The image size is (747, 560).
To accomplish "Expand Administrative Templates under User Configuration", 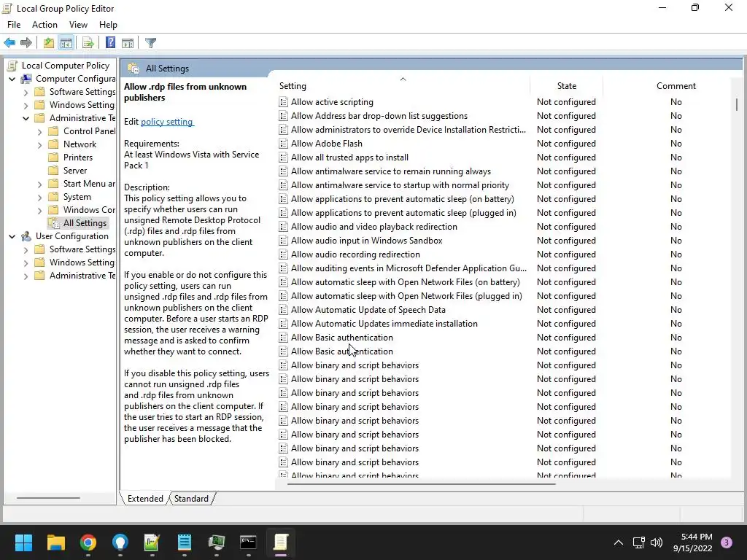I will (26, 276).
